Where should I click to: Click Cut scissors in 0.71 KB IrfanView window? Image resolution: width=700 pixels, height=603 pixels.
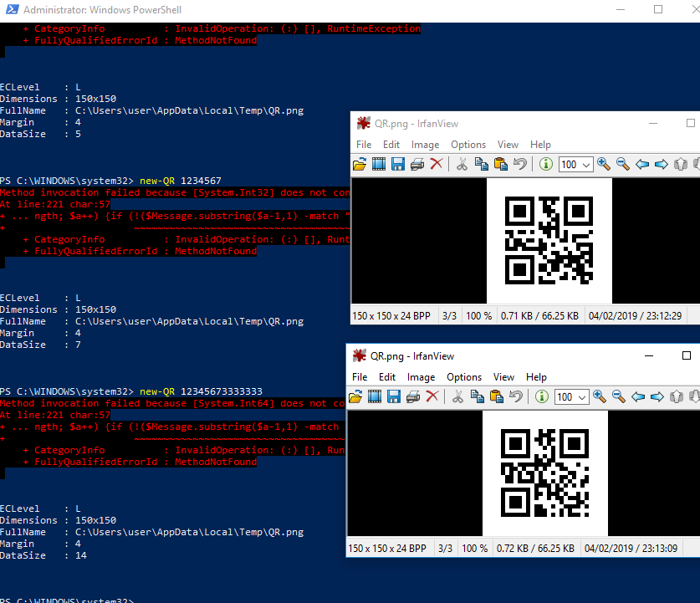462,164
